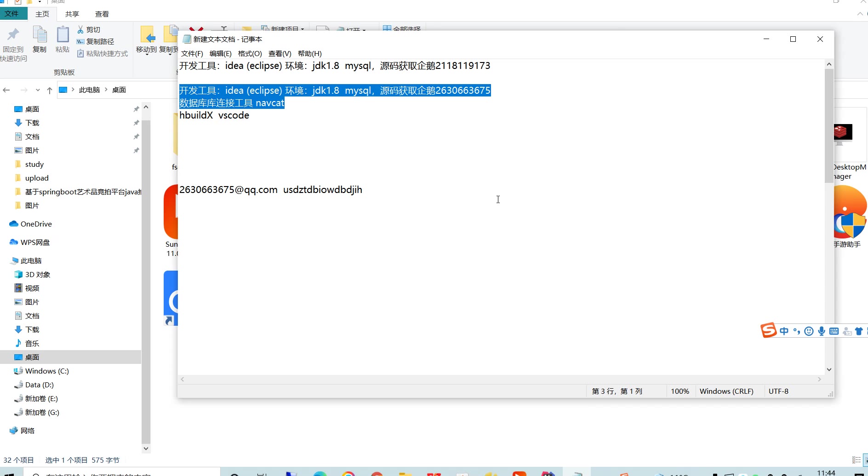This screenshot has height=476, width=868.
Task: Click 此电脑 in the address breadcrumb
Action: click(x=89, y=90)
